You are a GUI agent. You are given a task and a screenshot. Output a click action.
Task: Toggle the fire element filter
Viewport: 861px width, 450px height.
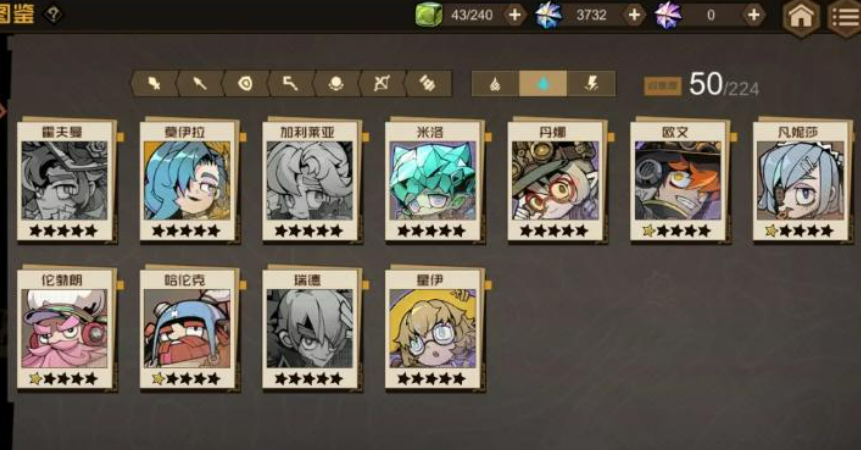click(x=495, y=83)
